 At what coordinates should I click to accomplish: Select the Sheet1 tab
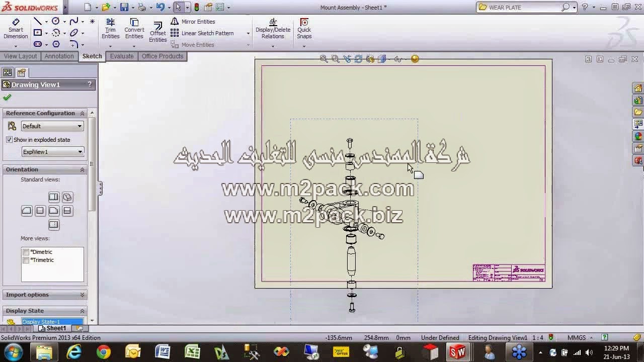coord(53,328)
